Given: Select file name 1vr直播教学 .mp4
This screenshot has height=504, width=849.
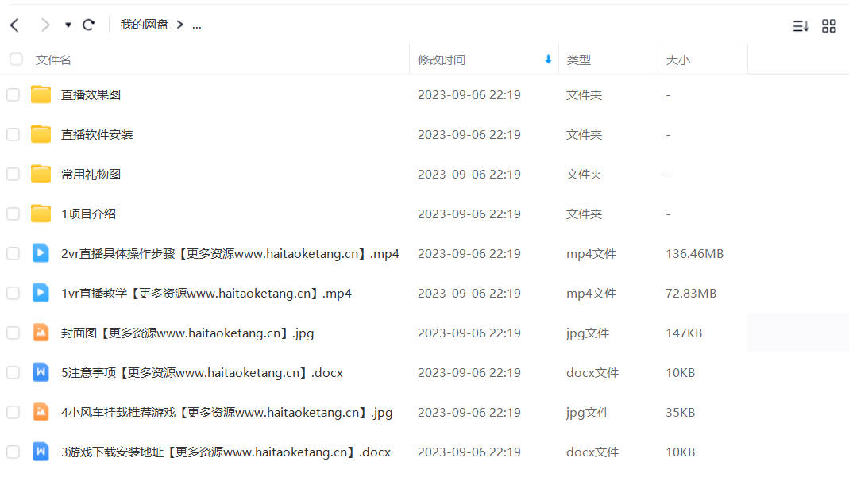Looking at the screenshot, I should tap(206, 294).
